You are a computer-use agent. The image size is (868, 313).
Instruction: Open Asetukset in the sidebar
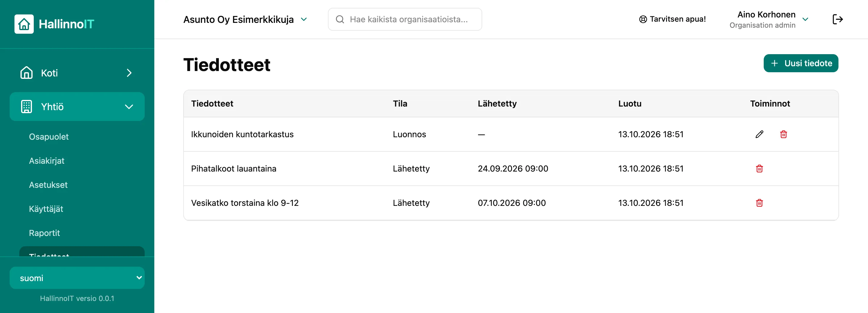[x=48, y=185]
